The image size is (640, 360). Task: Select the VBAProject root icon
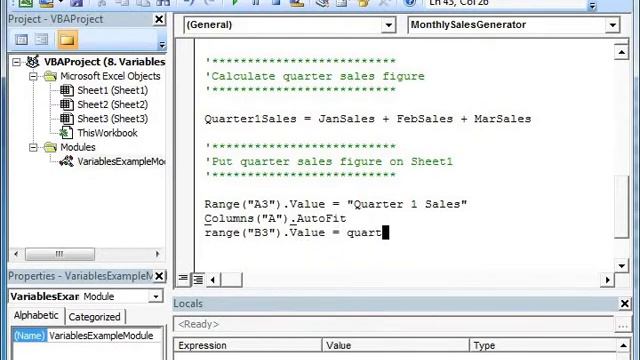click(x=32, y=62)
